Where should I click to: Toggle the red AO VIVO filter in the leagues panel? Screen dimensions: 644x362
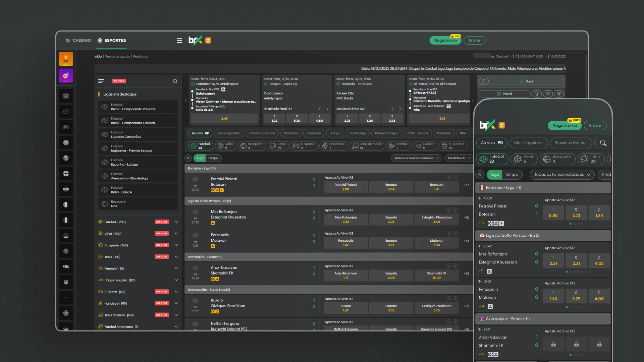coord(119,81)
